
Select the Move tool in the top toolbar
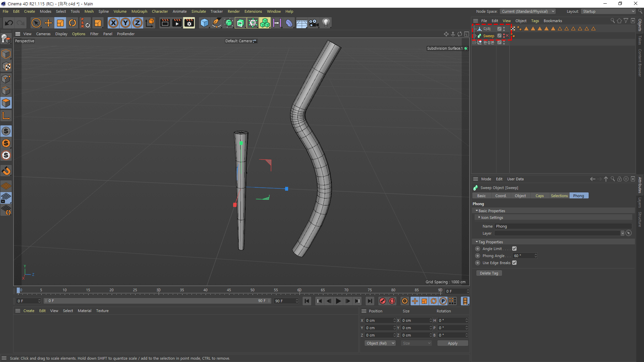pos(48,23)
